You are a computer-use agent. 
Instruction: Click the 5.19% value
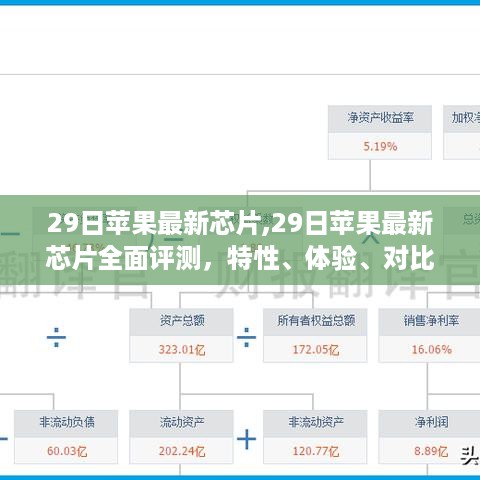380,146
